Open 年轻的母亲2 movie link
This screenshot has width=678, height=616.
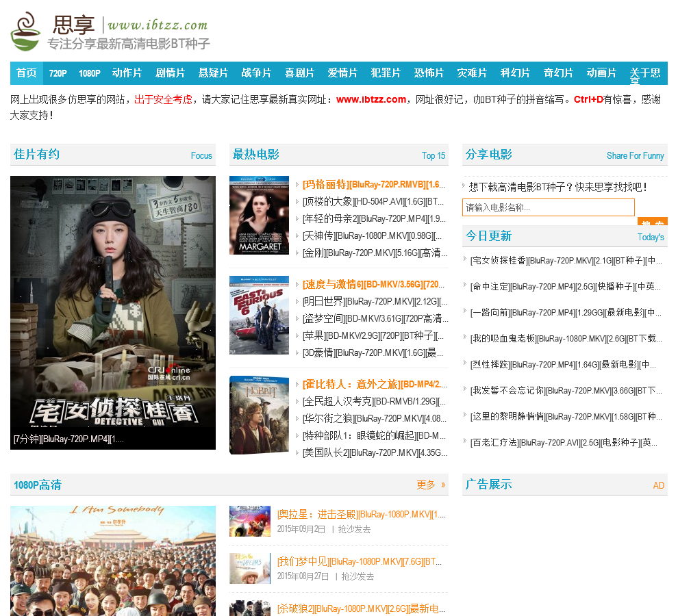[374, 219]
